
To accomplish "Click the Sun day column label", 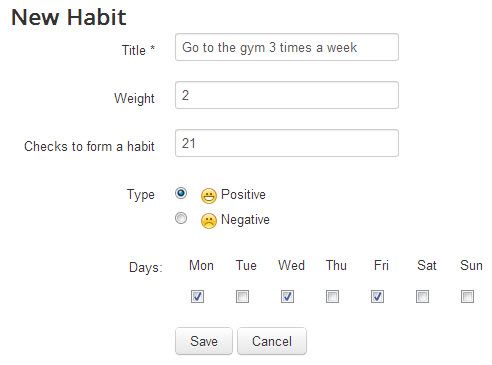I will coord(471,266).
